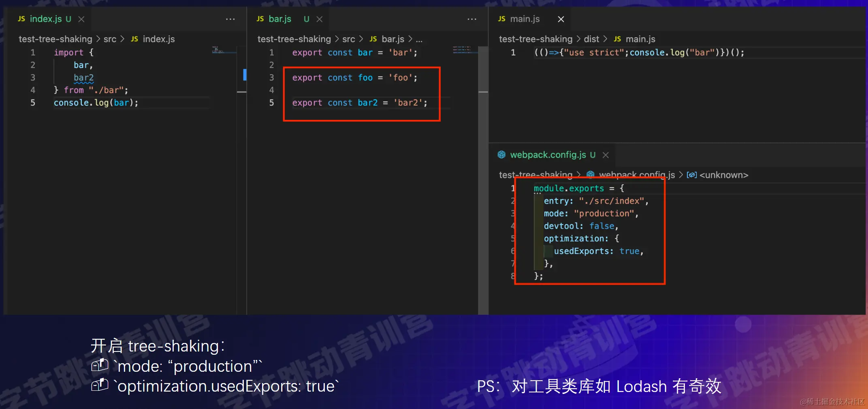Click module.exports line in webpack.config.js
Viewport: 868px width, 409px height.
click(x=579, y=188)
